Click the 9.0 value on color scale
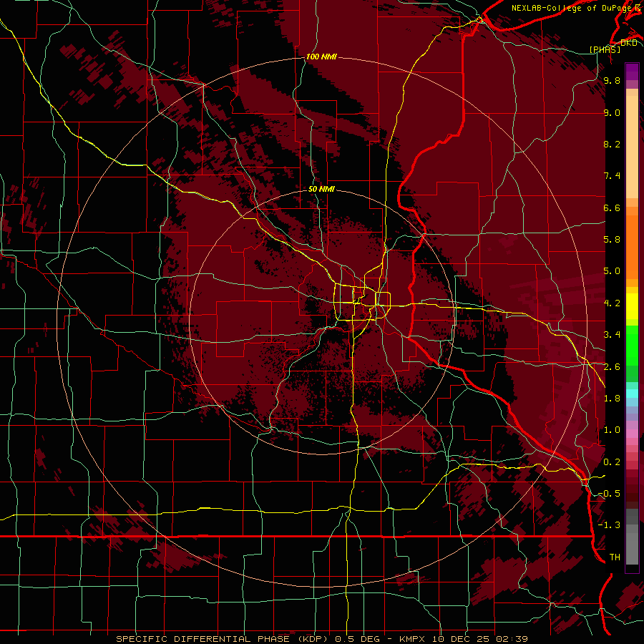644x644 pixels. (x=612, y=112)
